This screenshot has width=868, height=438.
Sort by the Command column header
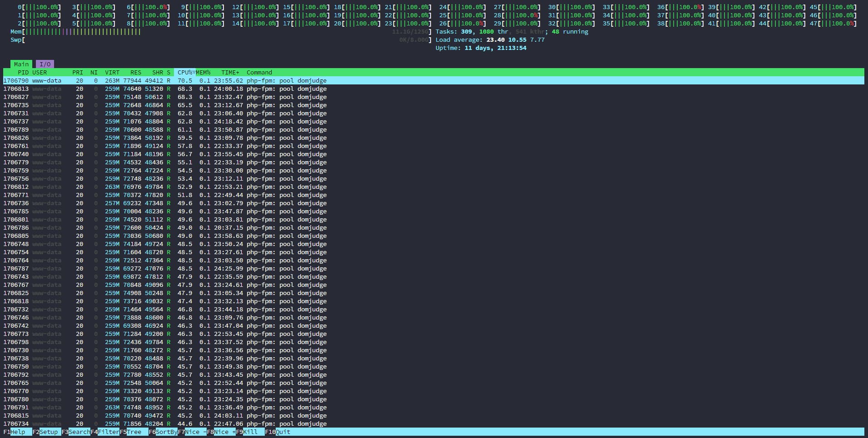pos(259,72)
